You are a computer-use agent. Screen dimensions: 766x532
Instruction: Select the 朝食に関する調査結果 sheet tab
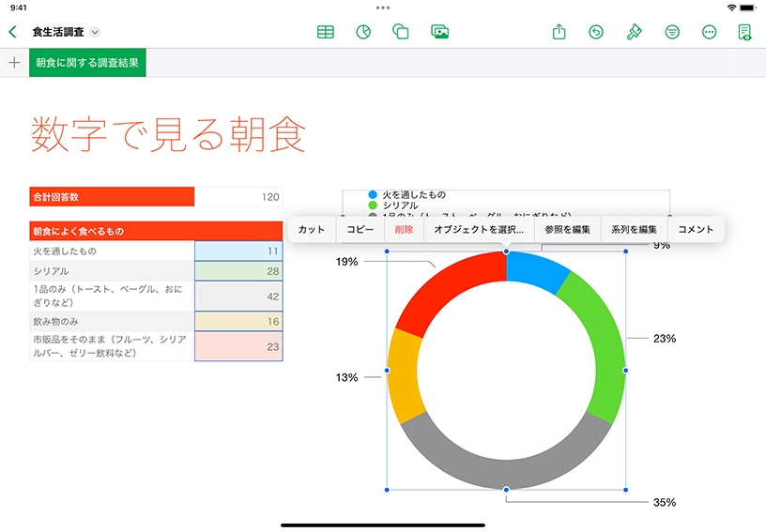tap(87, 63)
